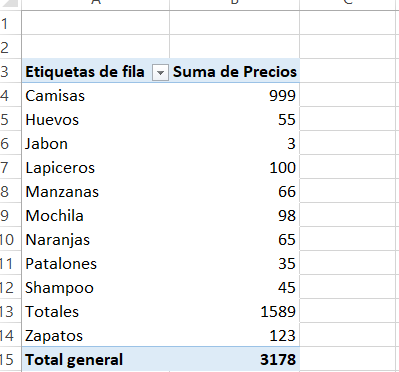
Task: Click the Patalones cell
Action: pyautogui.click(x=96, y=263)
